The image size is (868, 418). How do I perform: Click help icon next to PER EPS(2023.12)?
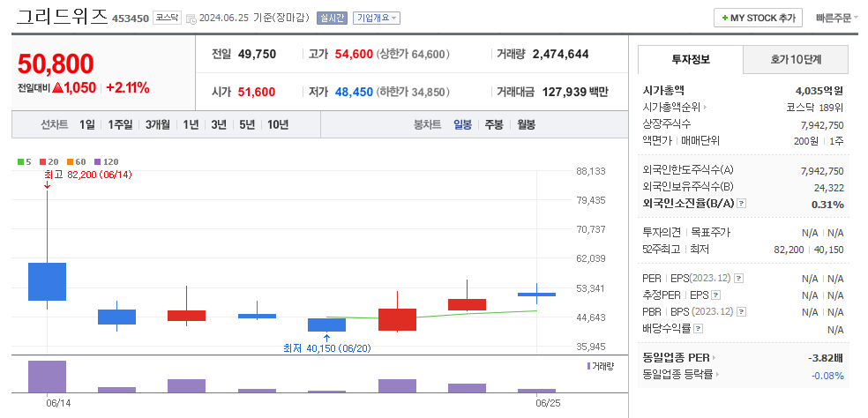coord(739,279)
